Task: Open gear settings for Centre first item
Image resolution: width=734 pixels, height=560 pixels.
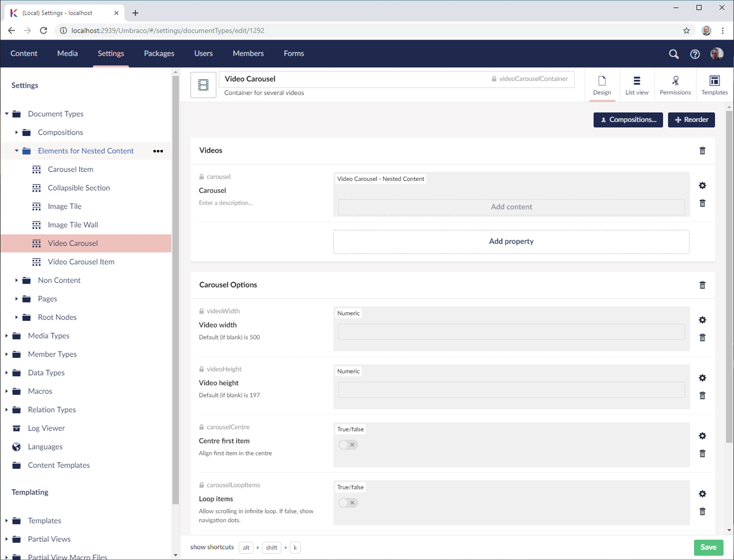Action: click(702, 436)
